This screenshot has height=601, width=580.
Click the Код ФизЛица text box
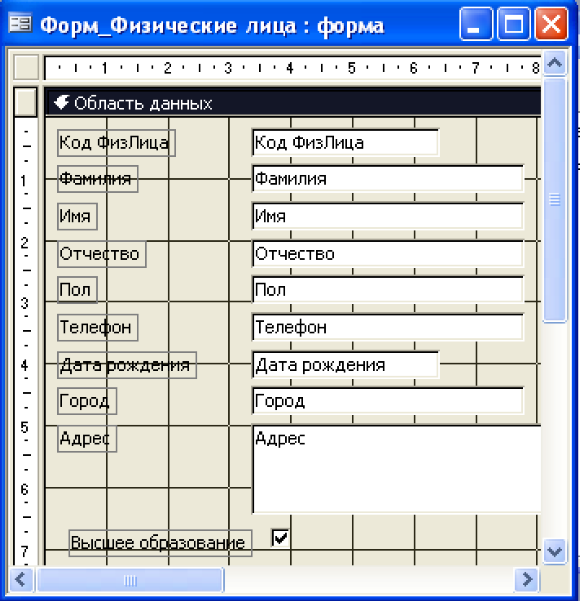pos(345,143)
